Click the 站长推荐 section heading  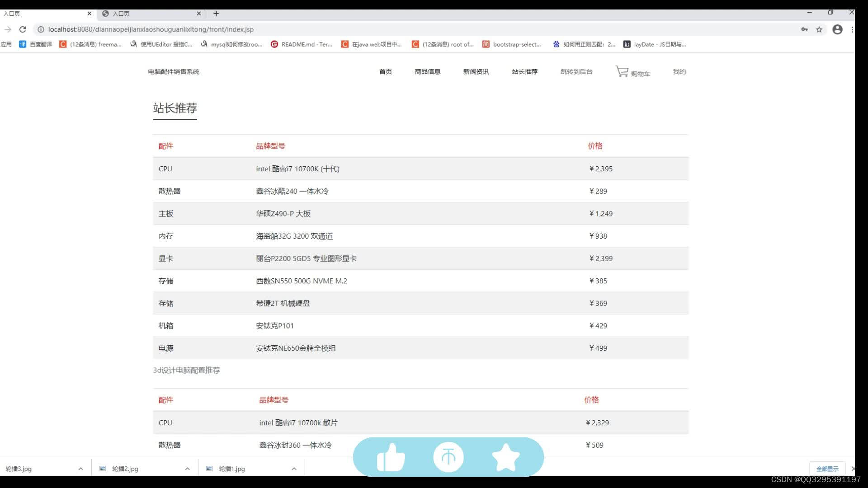tap(175, 108)
